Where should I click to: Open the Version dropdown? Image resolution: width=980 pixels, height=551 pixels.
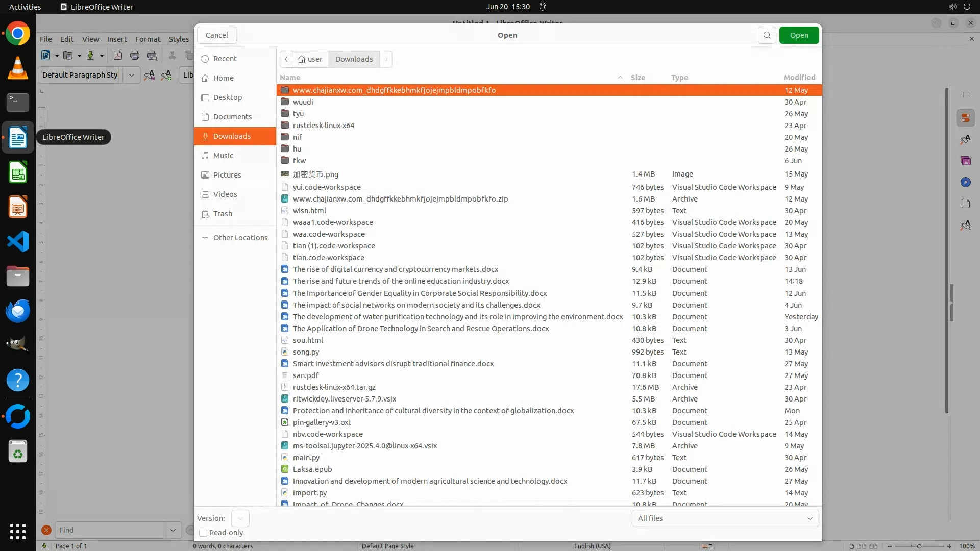tap(240, 518)
